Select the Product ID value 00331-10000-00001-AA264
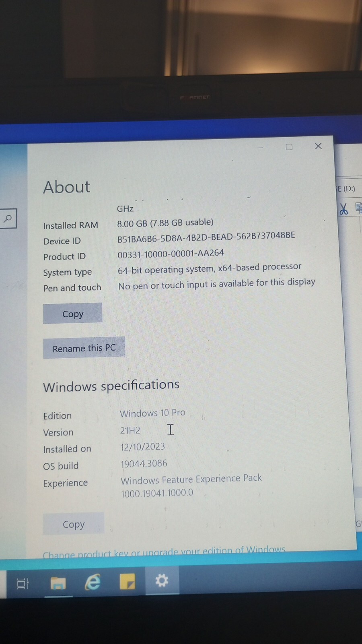This screenshot has width=362, height=644. pos(171,254)
